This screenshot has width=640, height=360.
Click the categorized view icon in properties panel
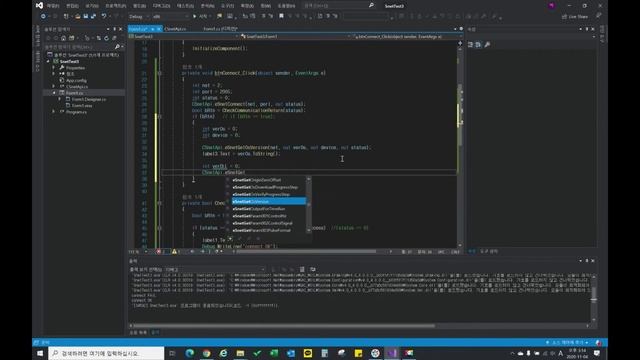[x=470, y=44]
